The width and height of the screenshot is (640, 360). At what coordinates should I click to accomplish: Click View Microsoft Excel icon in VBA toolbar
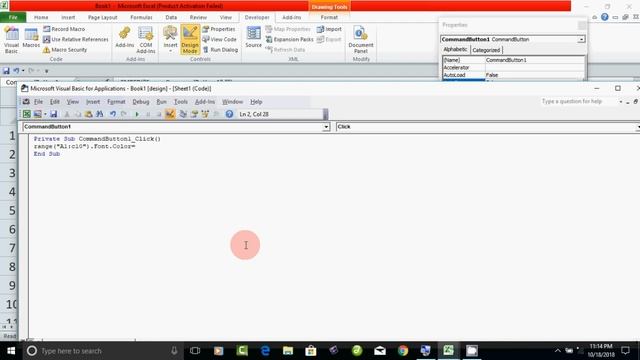coord(27,114)
